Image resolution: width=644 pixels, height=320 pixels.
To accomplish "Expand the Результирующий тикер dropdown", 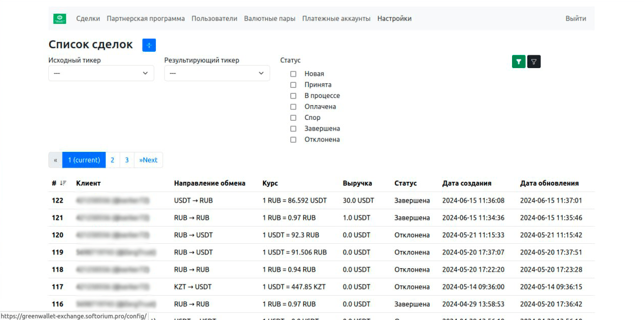I will click(217, 73).
